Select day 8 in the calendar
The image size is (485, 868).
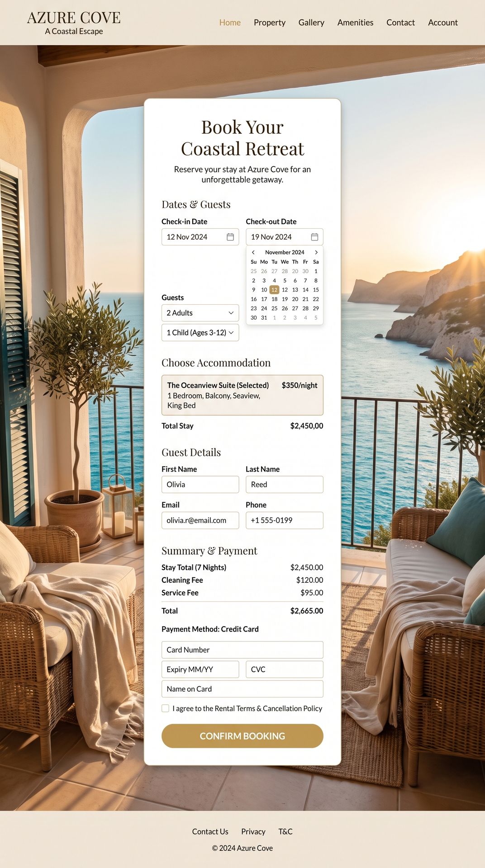[316, 280]
